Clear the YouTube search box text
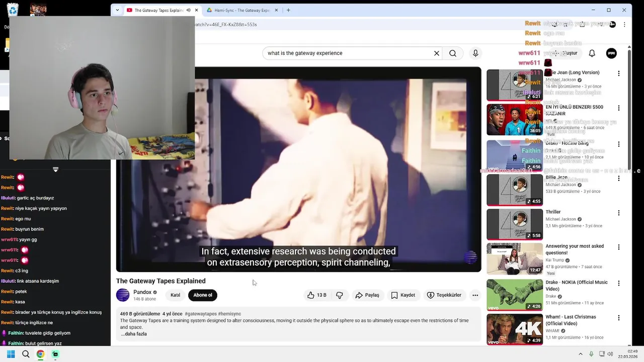Viewport: 644px width, 362px height. click(437, 53)
